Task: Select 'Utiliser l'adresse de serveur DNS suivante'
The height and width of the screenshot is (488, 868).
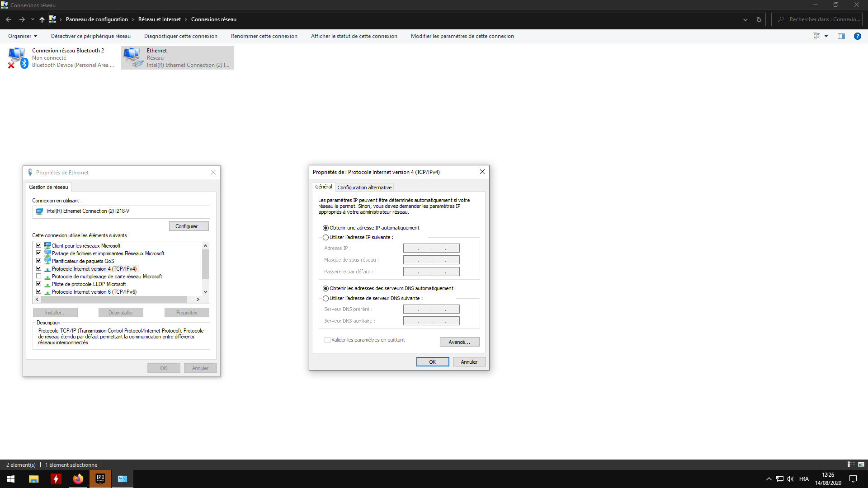Action: click(325, 298)
